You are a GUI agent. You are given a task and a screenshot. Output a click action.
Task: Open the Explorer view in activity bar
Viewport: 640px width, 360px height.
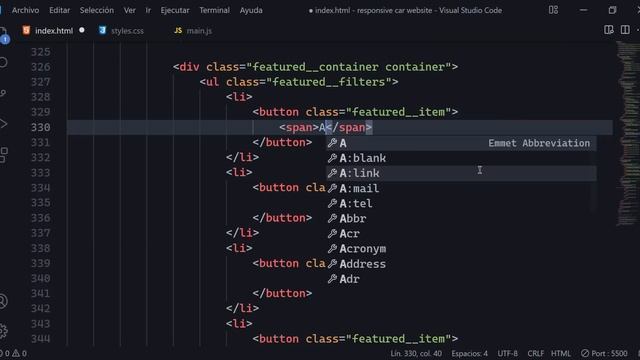[x=4, y=35]
